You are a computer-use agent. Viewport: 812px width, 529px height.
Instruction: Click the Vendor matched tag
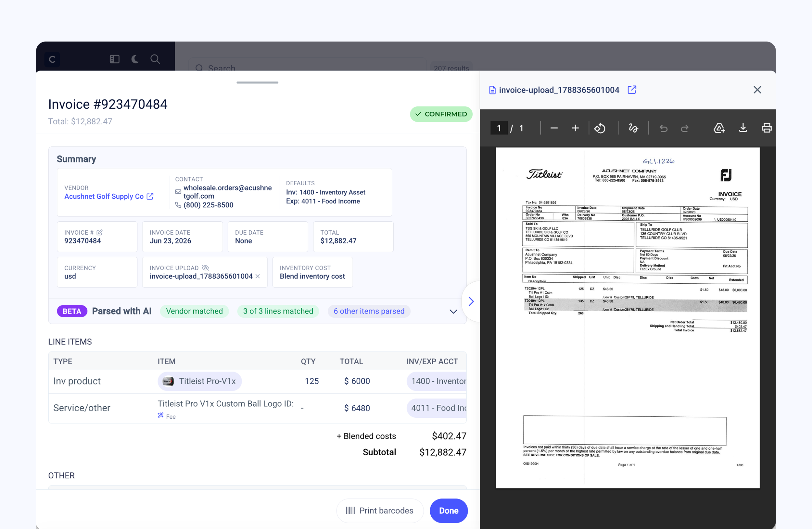[195, 311]
